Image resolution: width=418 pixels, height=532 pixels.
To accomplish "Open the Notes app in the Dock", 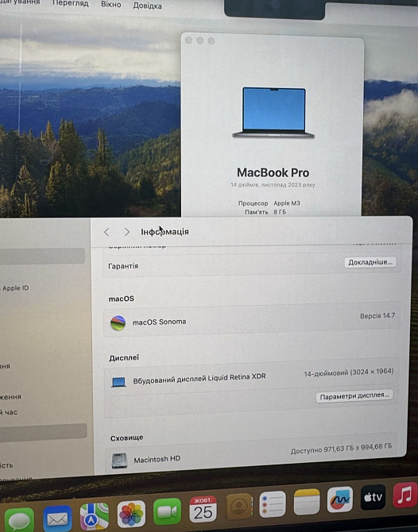I will [x=307, y=502].
